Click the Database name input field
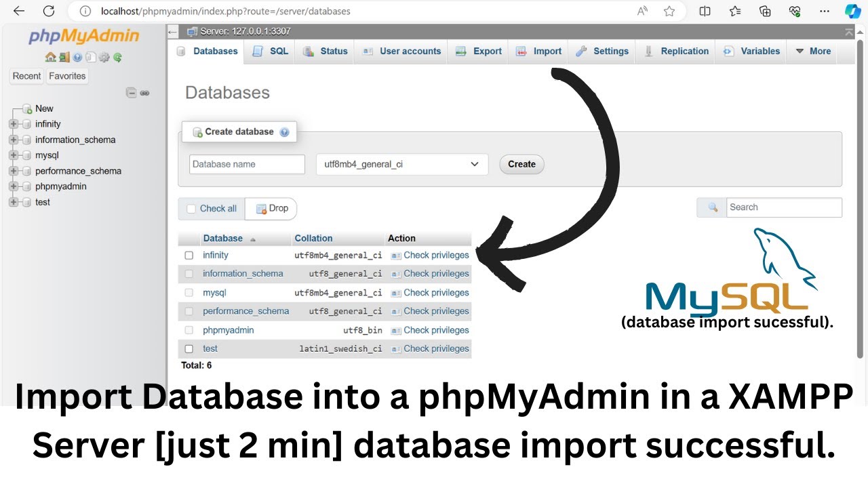Viewport: 868px width, 488px height. pyautogui.click(x=247, y=164)
